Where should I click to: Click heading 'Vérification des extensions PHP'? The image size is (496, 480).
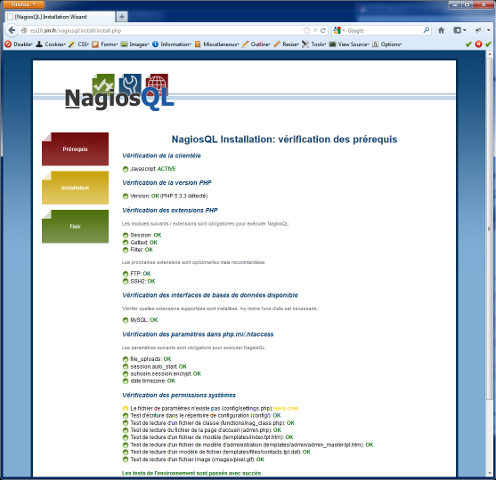170,210
